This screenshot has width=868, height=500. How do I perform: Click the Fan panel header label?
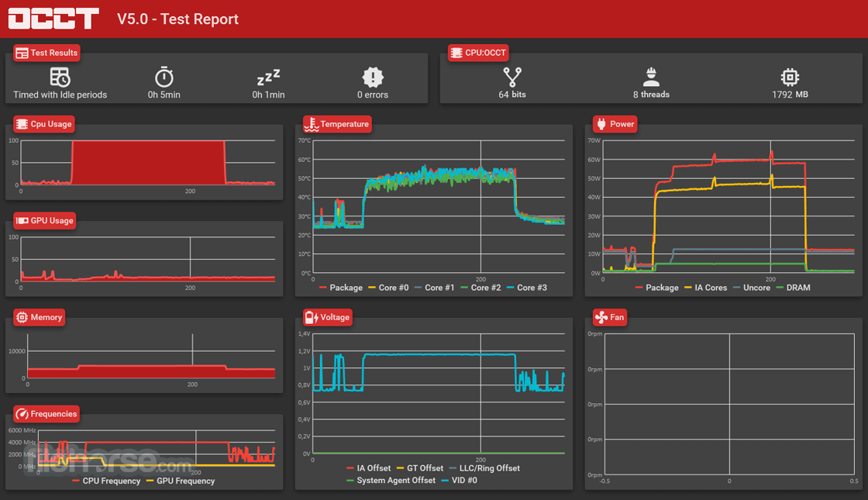click(x=609, y=317)
